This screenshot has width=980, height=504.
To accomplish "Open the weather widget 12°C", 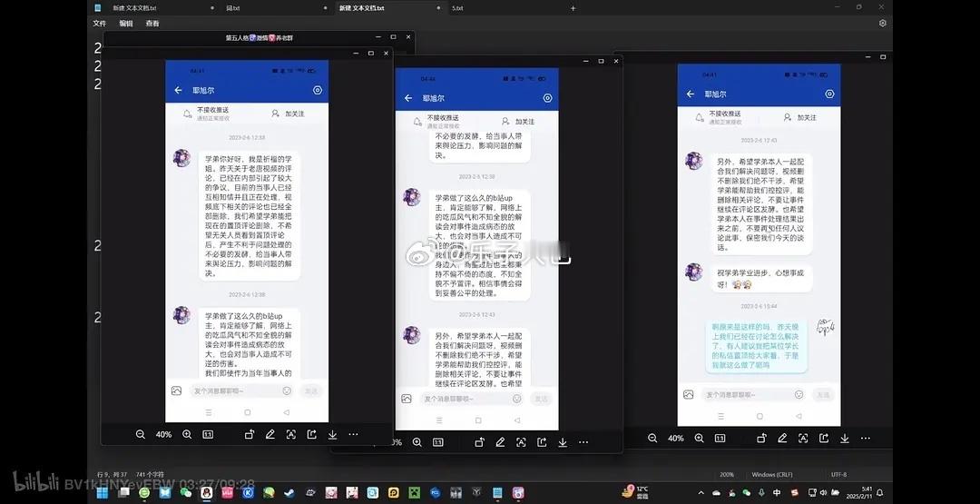I will [x=636, y=492].
